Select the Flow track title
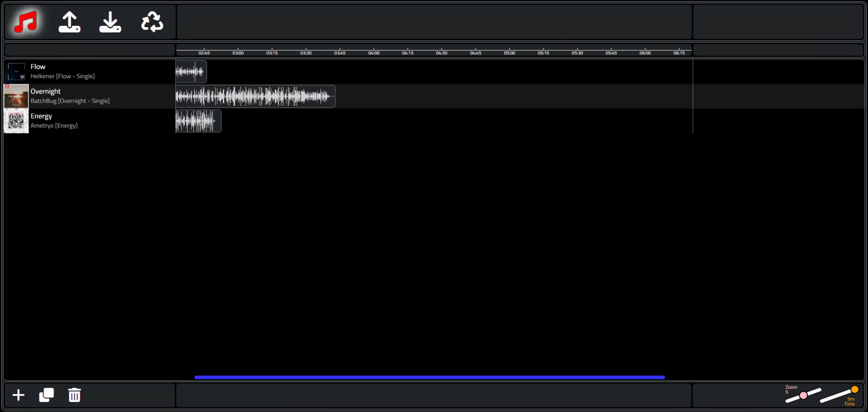Screen dimensions: 868x412 click(38, 67)
